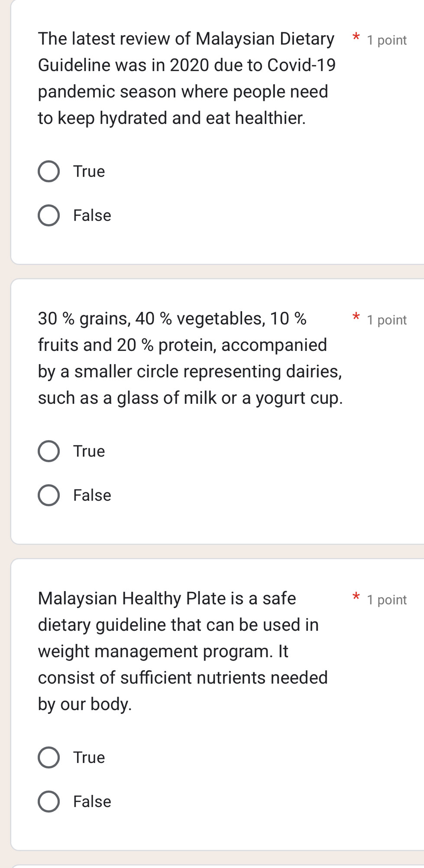Select True radio circle for 30% grains question
This screenshot has width=424, height=868.
tap(49, 451)
